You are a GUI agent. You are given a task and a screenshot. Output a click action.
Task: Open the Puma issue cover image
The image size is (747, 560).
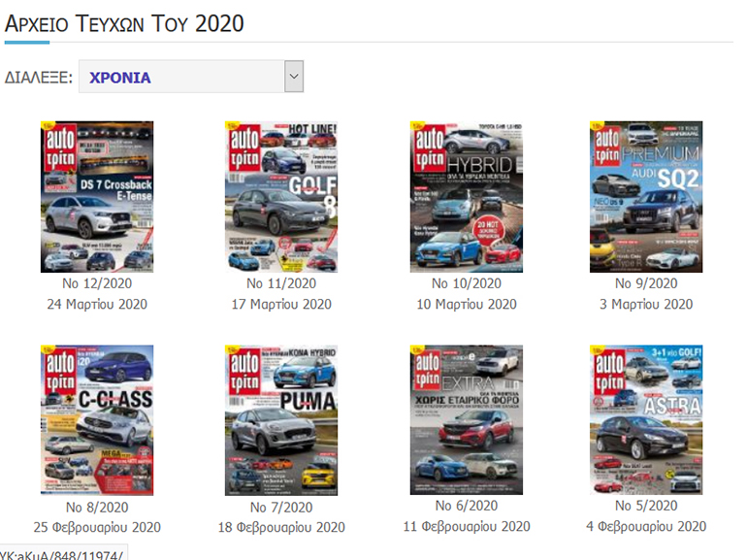(x=281, y=419)
